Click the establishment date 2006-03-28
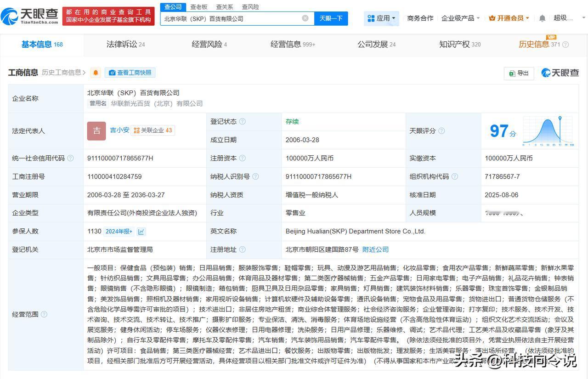 pos(302,140)
